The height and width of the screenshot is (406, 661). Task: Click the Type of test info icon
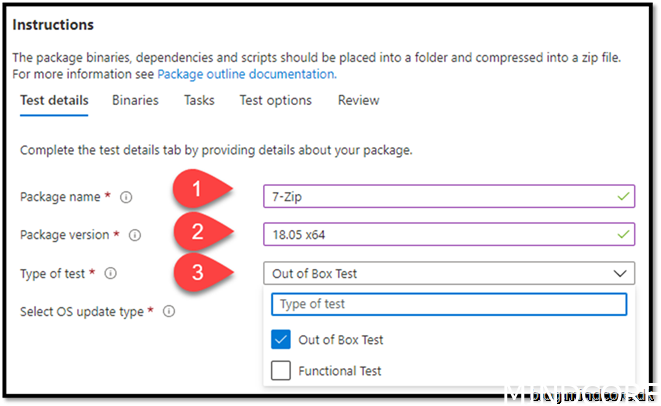(110, 273)
